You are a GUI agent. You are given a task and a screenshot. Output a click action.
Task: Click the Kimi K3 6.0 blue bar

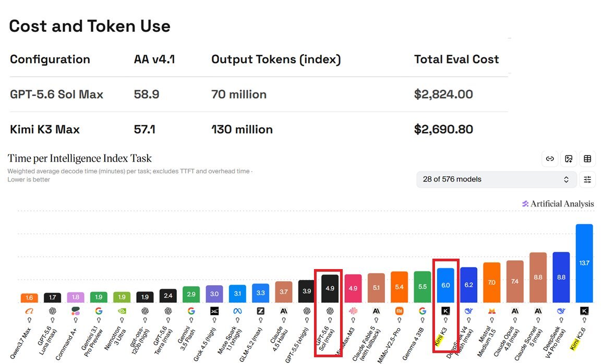[x=445, y=285]
